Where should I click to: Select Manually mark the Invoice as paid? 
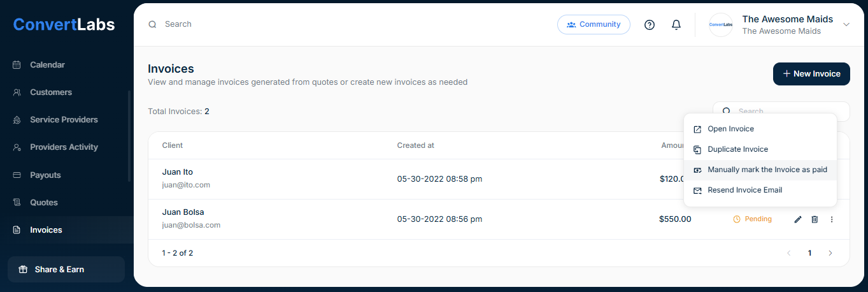(767, 170)
